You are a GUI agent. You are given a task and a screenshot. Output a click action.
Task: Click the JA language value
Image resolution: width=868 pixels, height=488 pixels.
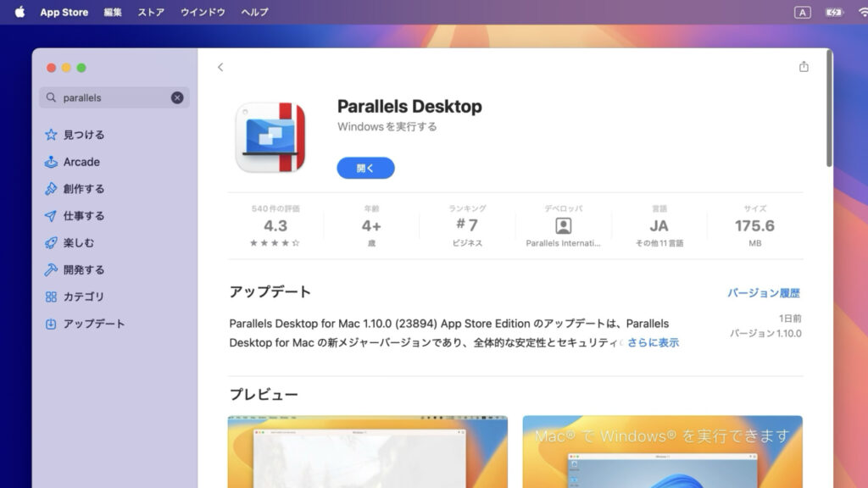[x=659, y=225]
